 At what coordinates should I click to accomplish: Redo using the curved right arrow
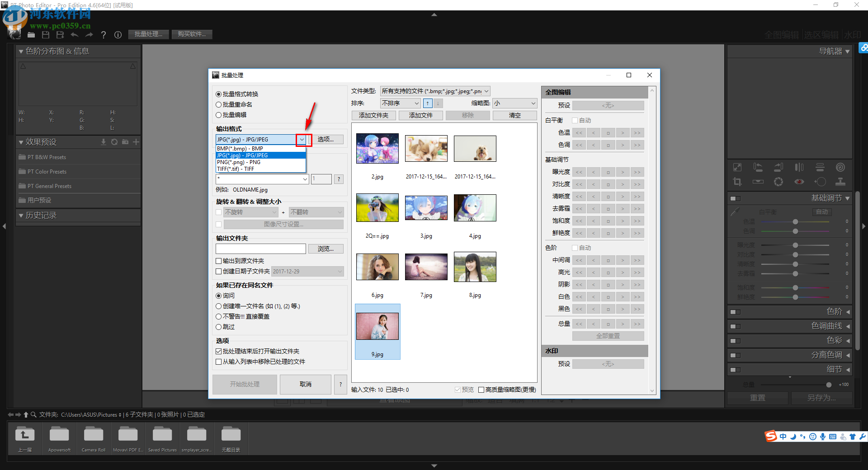[x=89, y=35]
